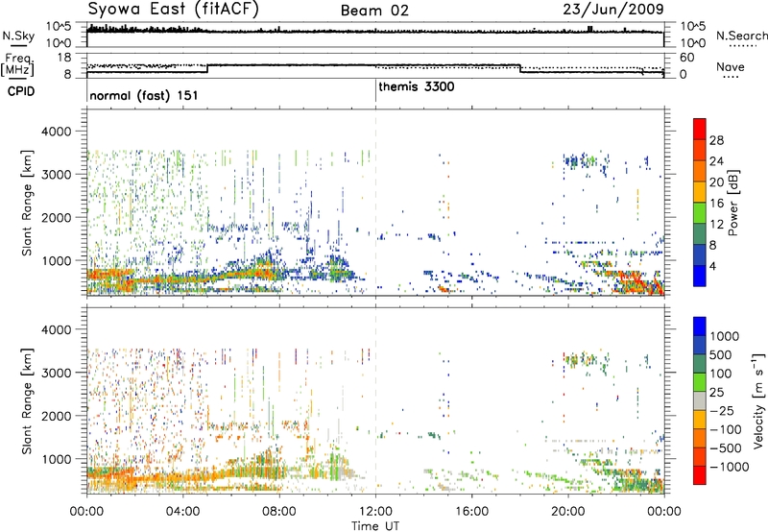
Task: Click the 'CPID' row label
Action: pyautogui.click(x=21, y=91)
